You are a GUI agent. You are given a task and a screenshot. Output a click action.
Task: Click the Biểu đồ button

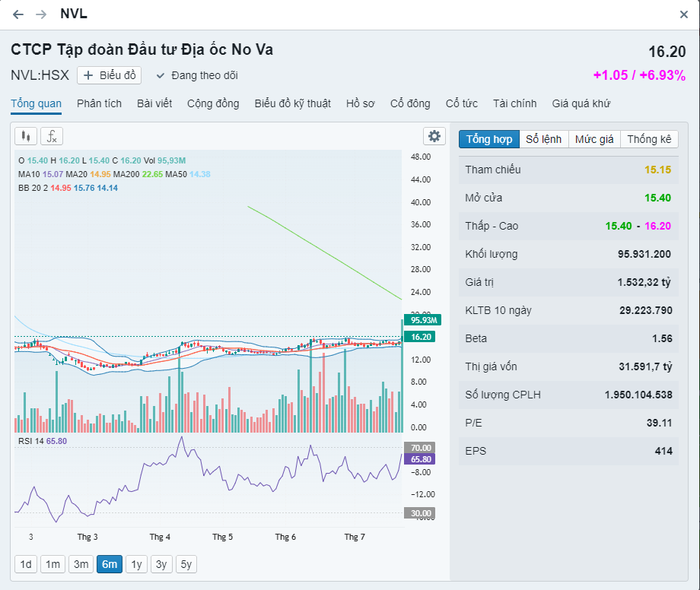(110, 75)
